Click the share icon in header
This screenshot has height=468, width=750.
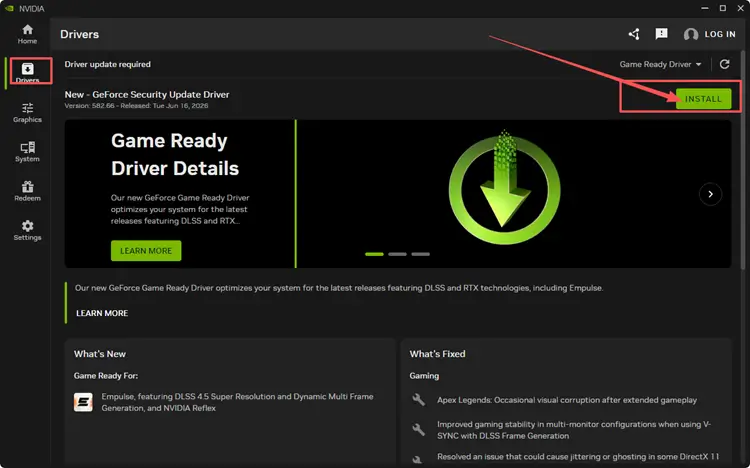pyautogui.click(x=634, y=34)
